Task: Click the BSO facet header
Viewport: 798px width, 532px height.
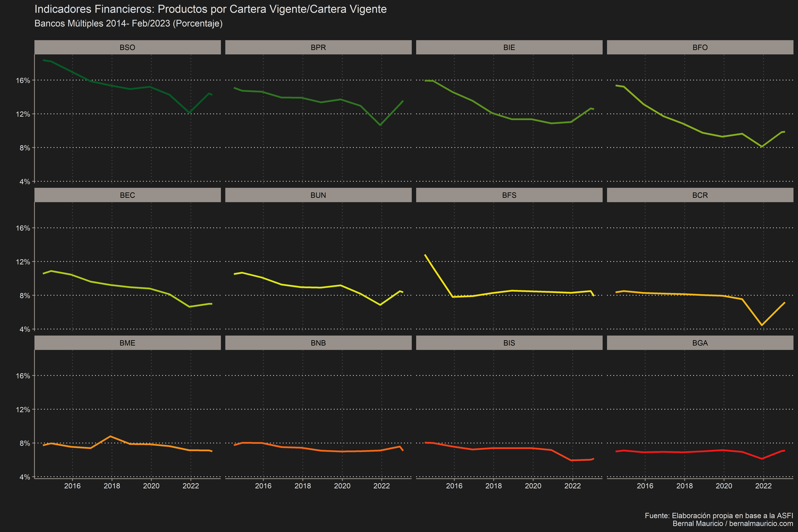Action: tap(128, 47)
